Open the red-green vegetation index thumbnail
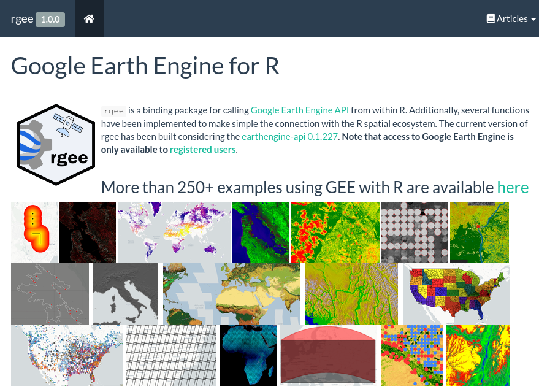 (335, 233)
